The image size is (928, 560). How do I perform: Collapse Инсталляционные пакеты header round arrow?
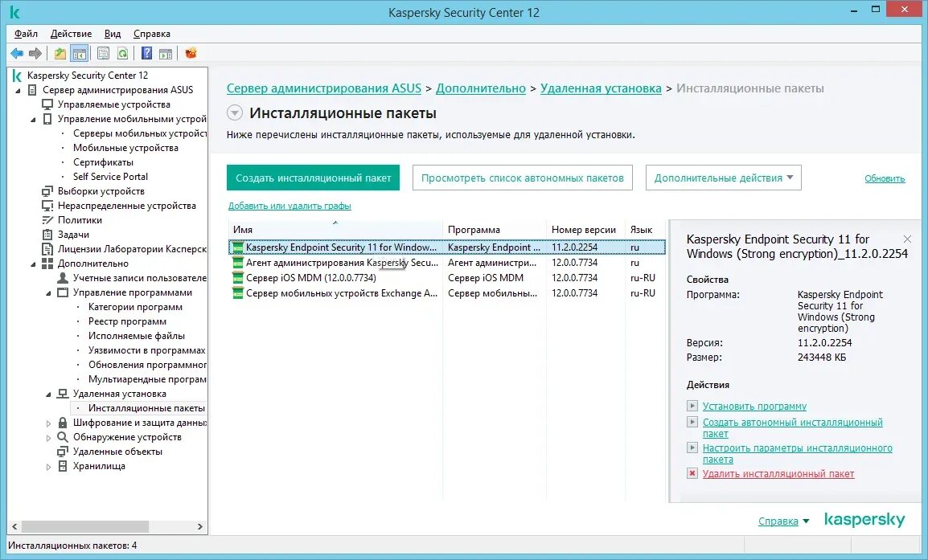pos(235,113)
